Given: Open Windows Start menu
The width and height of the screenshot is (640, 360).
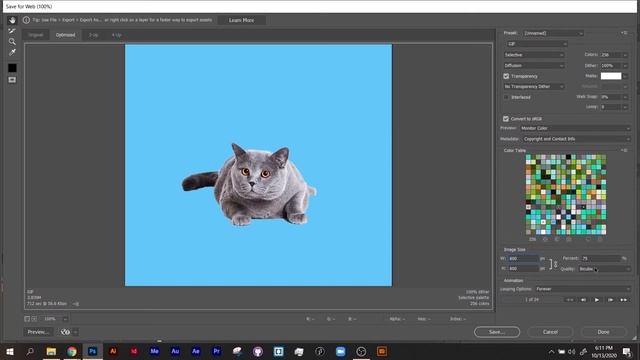Looking at the screenshot, I should pyautogui.click(x=10, y=351).
